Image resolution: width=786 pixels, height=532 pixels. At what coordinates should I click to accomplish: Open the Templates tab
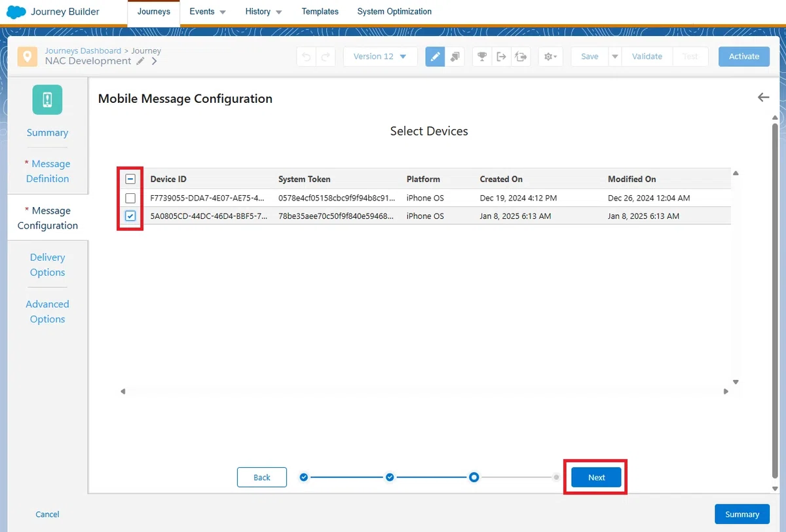[320, 12]
